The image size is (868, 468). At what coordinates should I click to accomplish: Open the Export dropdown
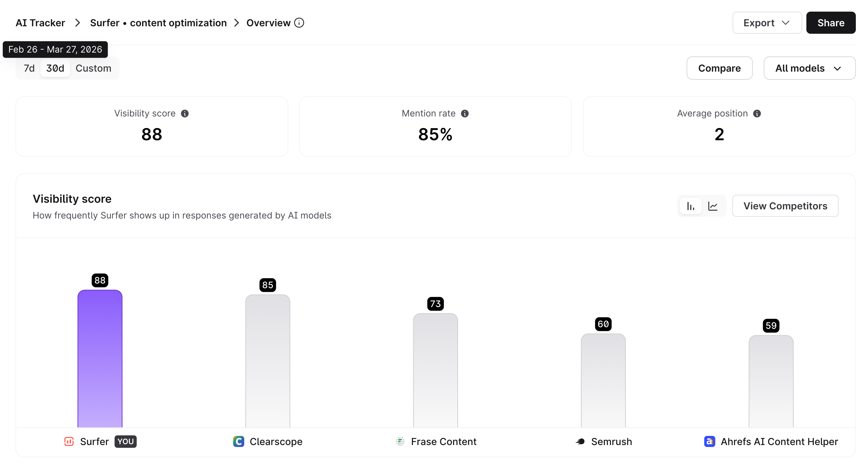click(767, 23)
